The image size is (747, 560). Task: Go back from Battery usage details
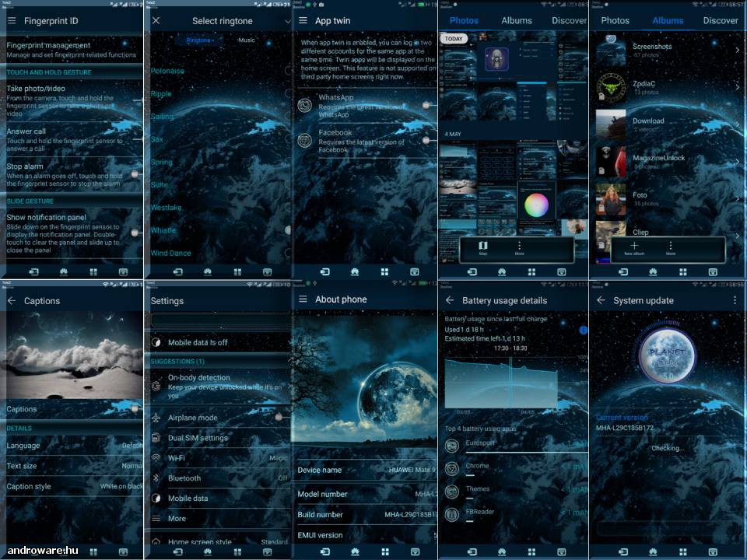[450, 300]
